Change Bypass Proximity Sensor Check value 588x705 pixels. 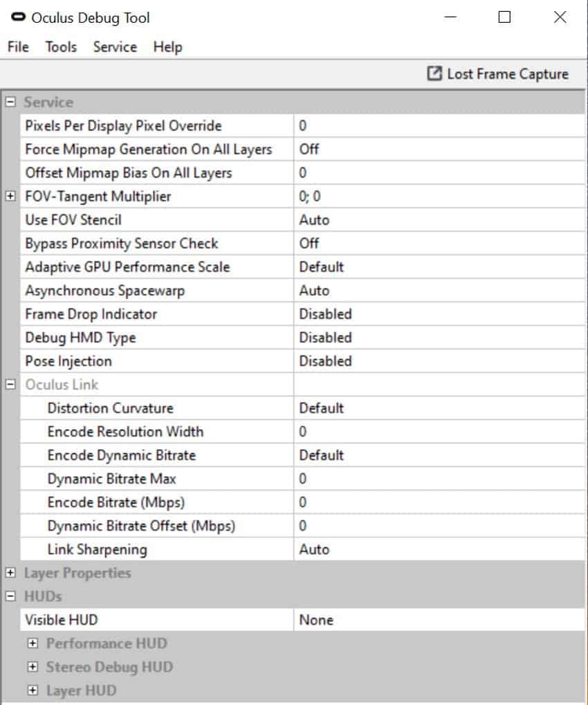pos(439,244)
